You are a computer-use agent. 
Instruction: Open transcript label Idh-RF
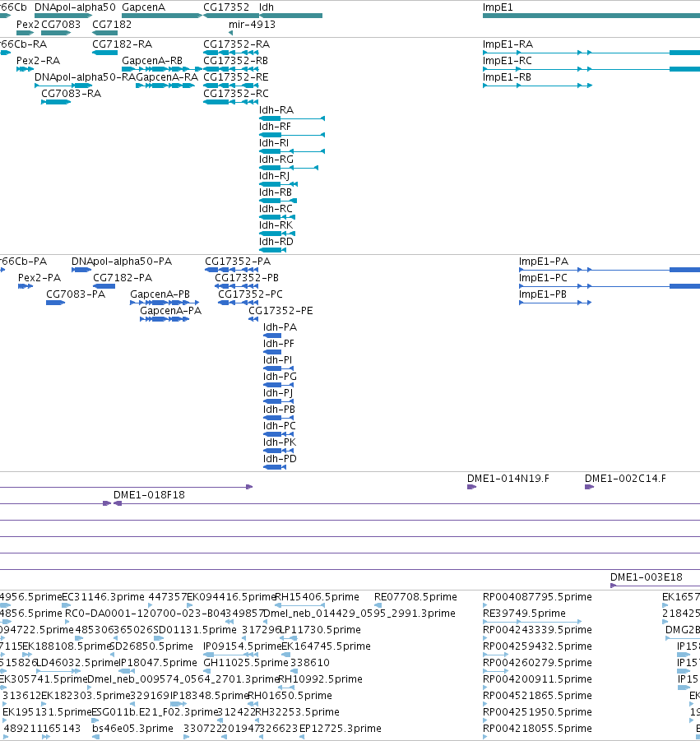[275, 127]
